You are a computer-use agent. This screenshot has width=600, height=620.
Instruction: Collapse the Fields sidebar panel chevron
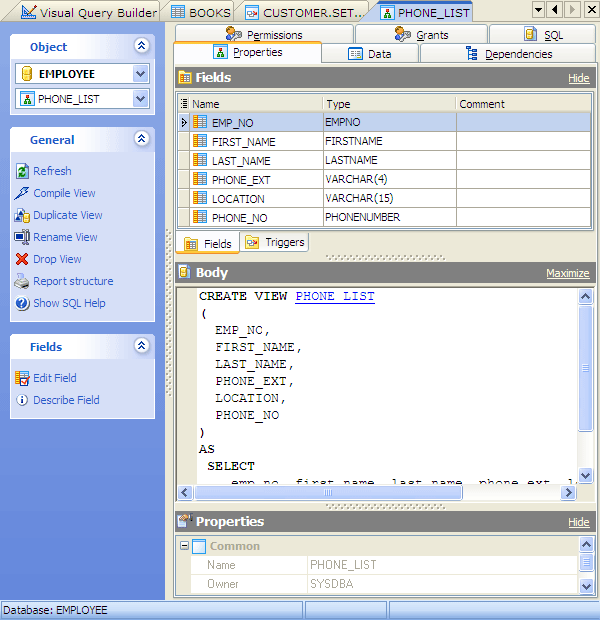pos(141,346)
